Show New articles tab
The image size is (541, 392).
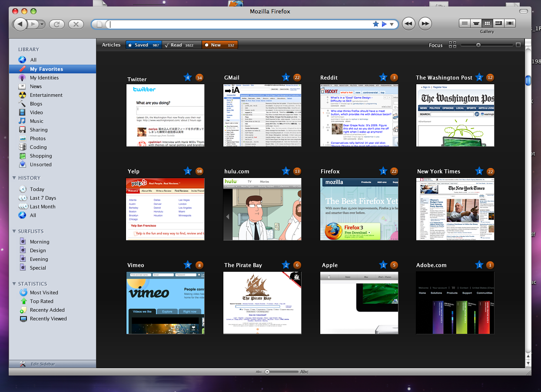tap(220, 45)
